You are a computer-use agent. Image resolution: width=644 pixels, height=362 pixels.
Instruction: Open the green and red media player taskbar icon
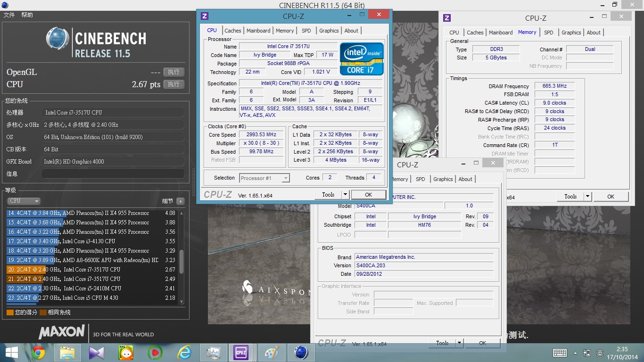tap(155, 353)
